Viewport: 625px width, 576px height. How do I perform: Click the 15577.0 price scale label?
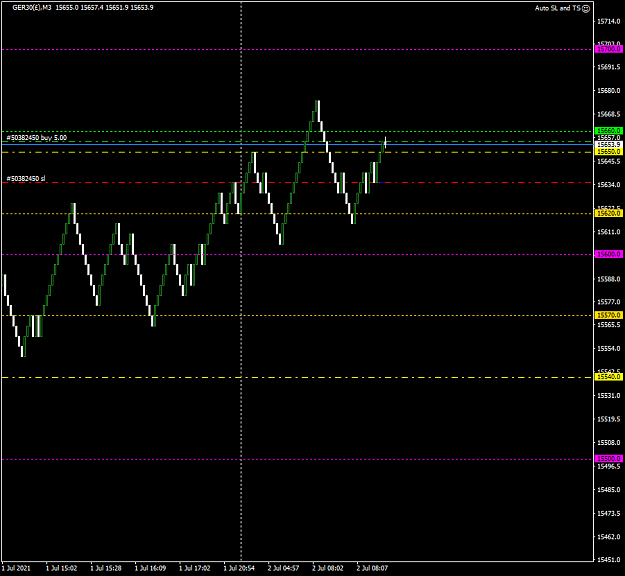[x=609, y=302]
